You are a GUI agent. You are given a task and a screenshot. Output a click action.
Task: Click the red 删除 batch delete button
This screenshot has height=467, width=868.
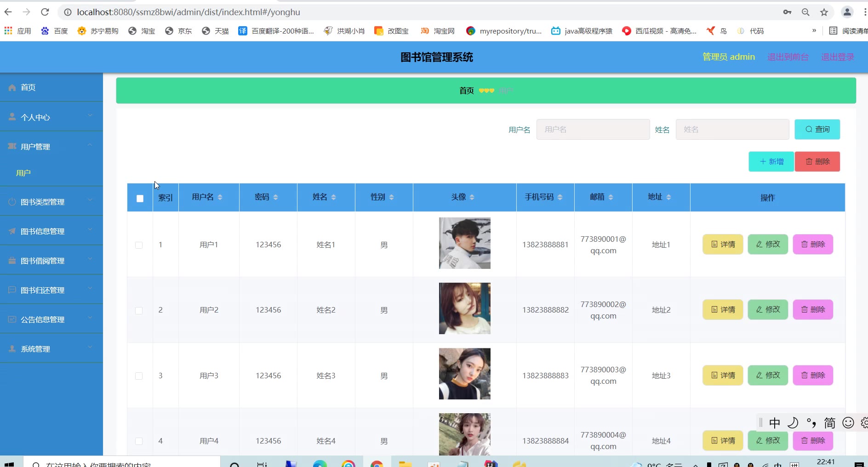[x=817, y=161]
